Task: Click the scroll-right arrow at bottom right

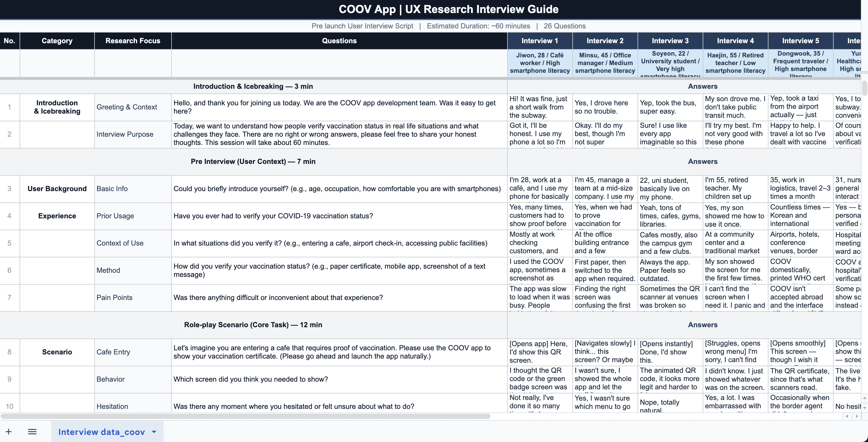Action: coord(857,417)
